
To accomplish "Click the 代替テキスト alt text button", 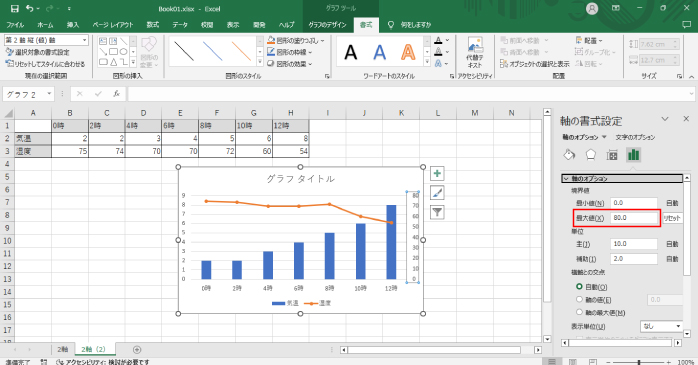I will coord(475,53).
